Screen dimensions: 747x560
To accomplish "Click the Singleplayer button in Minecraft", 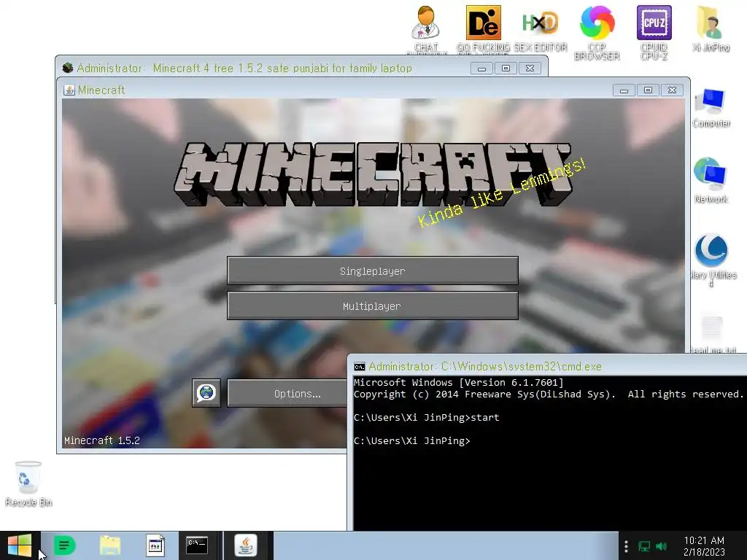I will pyautogui.click(x=373, y=271).
